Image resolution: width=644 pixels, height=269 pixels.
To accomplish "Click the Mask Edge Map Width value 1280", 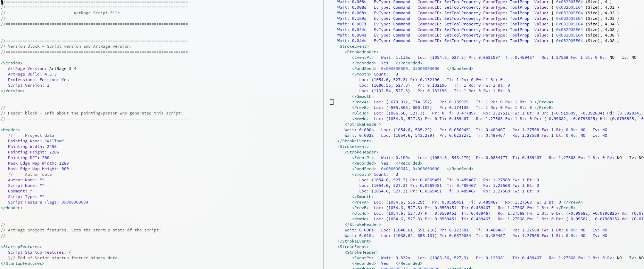I will [64, 163].
